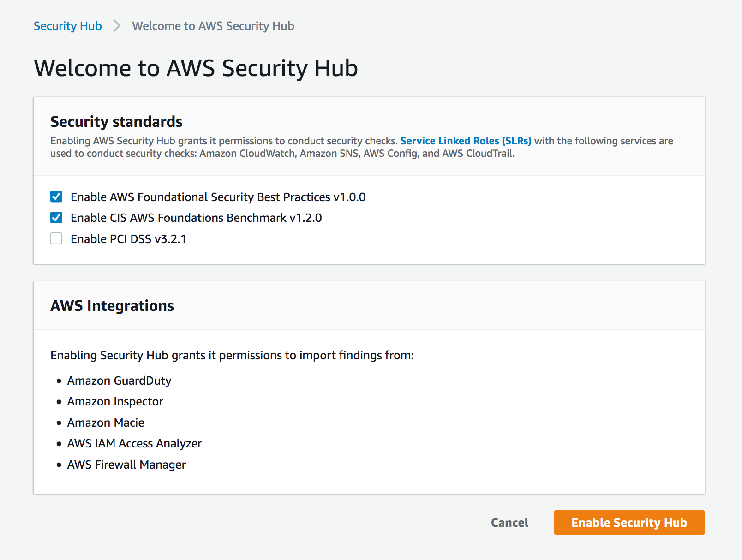Click the breadcrumb chevron separator
The height and width of the screenshot is (560, 742).
pyautogui.click(x=116, y=26)
